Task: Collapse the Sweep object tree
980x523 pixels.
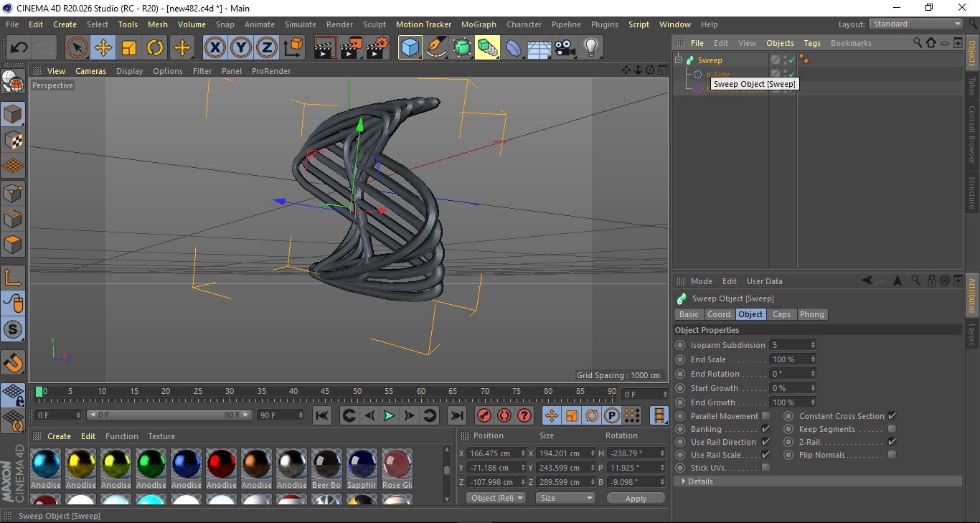Action: 679,60
